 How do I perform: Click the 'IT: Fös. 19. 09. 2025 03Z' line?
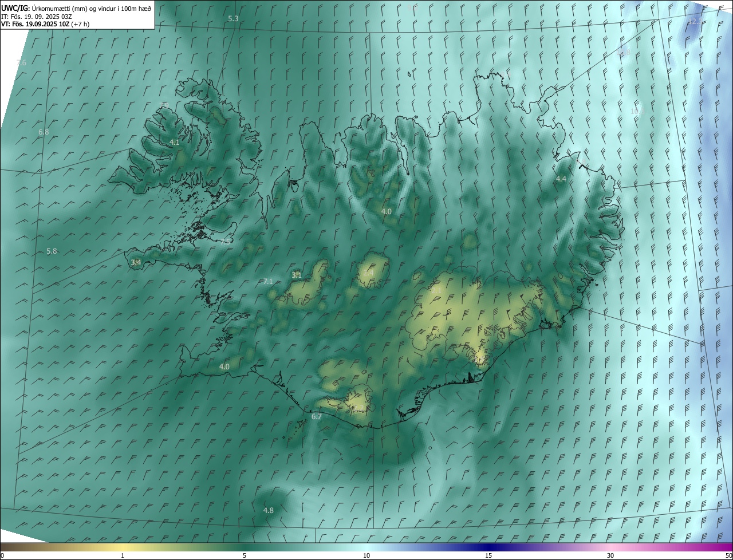tap(36, 16)
